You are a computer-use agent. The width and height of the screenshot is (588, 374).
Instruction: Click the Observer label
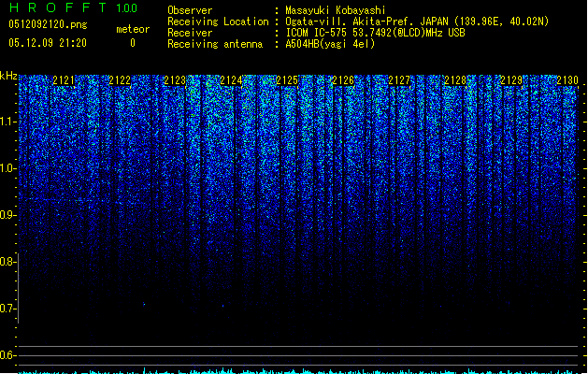coord(190,10)
